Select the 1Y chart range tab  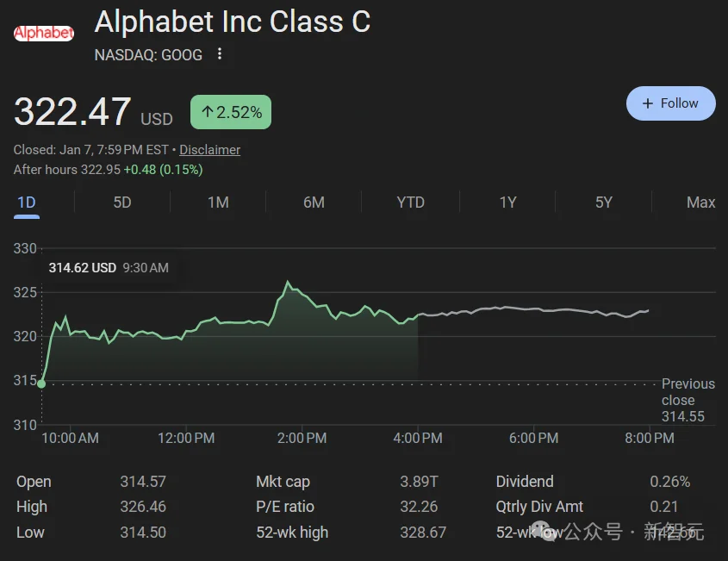(507, 203)
